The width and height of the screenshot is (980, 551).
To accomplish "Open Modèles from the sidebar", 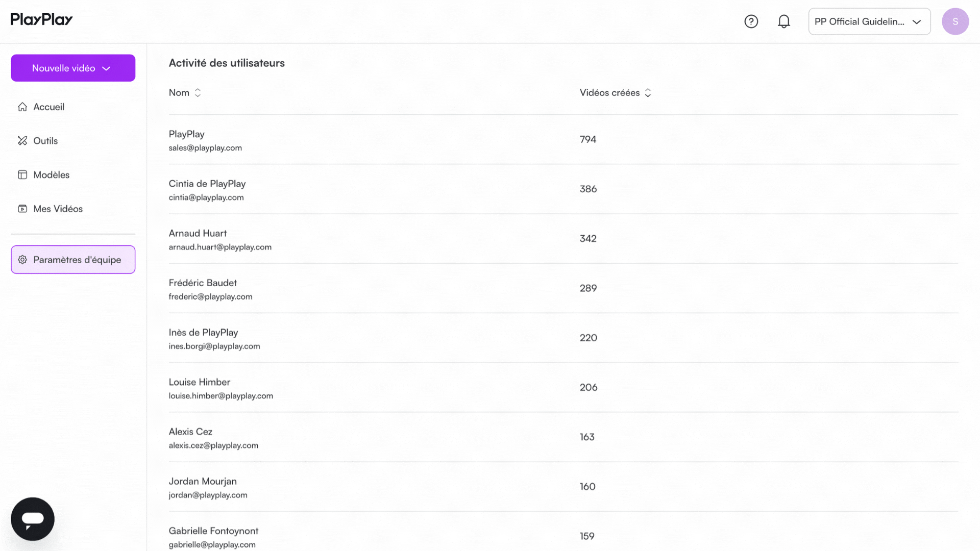I will pos(52,175).
